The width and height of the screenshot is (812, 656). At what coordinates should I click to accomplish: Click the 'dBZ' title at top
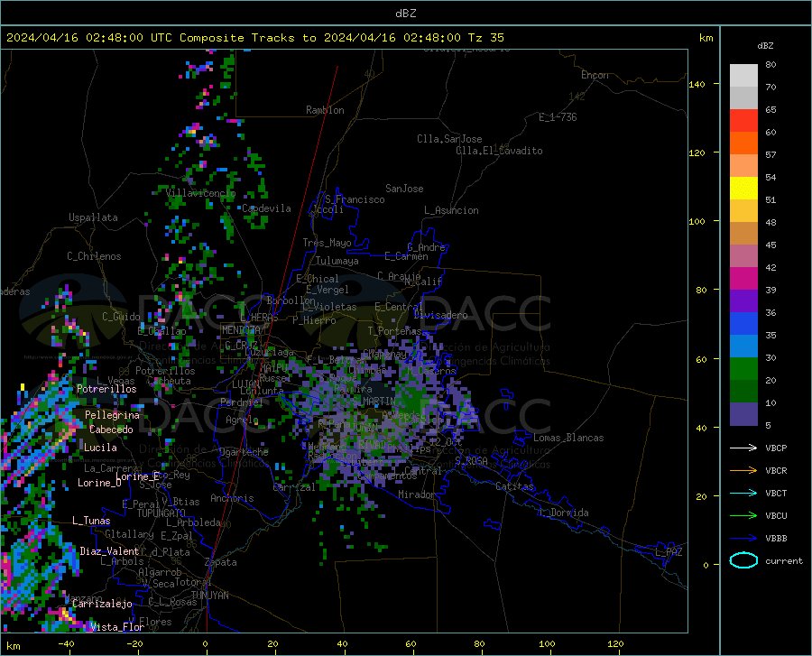pos(405,14)
